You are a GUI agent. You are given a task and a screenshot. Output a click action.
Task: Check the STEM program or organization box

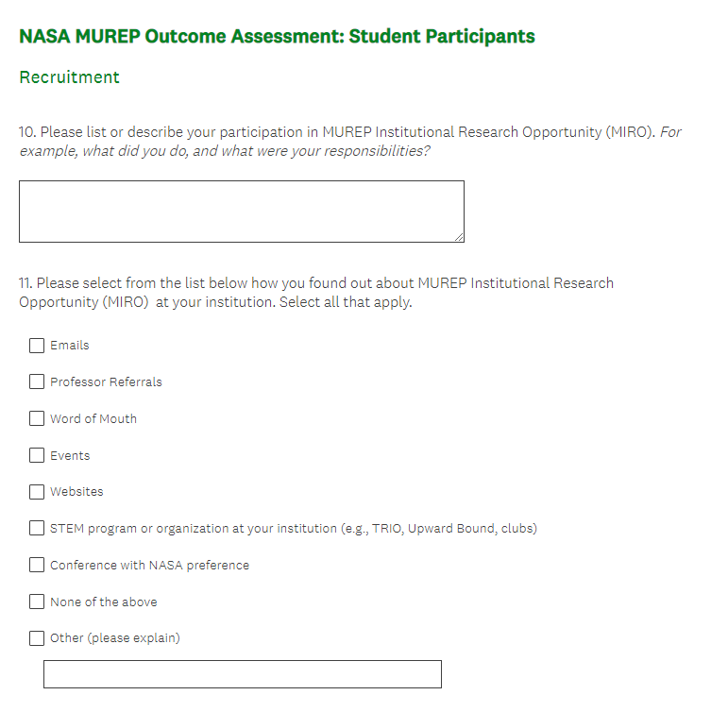[37, 528]
